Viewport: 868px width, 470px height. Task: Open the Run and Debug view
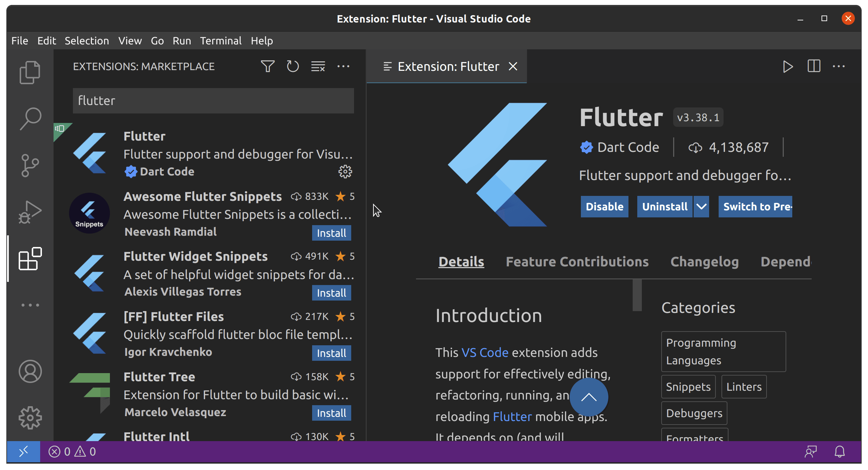[30, 212]
